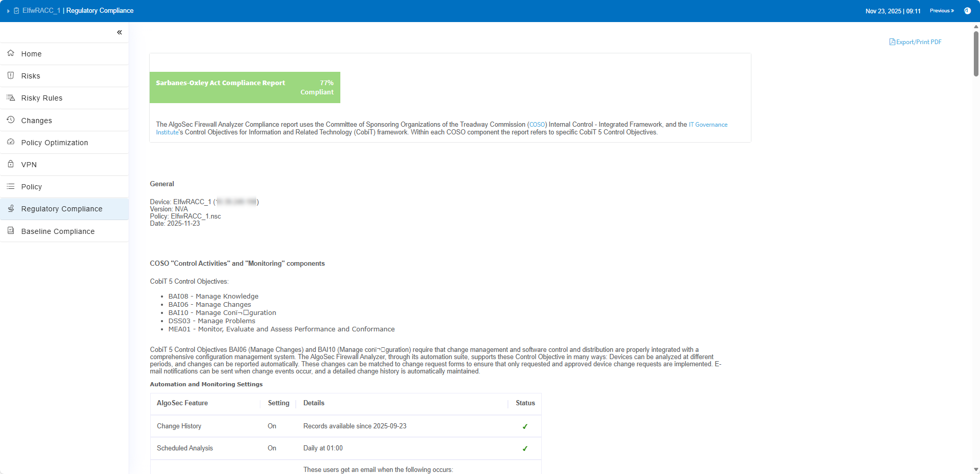The height and width of the screenshot is (474, 980).
Task: Click the Risks shield icon
Action: pos(11,75)
